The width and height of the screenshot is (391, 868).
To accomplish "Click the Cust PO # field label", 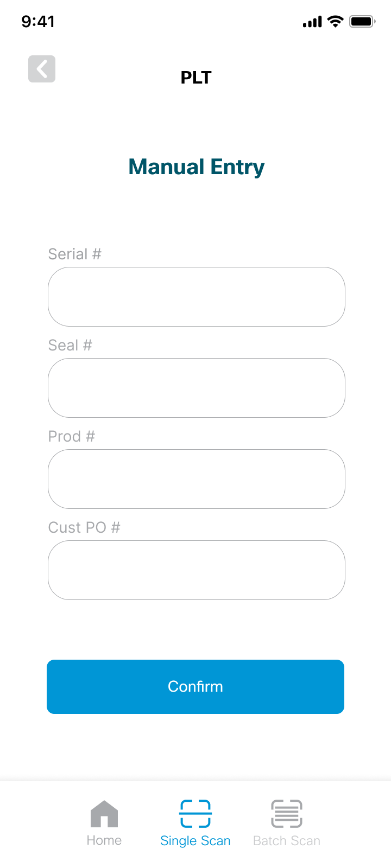I will [x=84, y=527].
